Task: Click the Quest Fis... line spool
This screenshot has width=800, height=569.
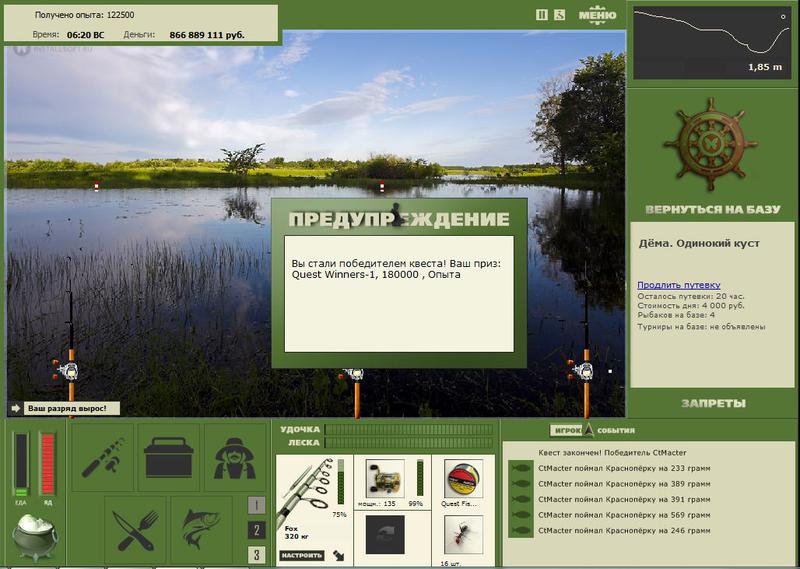Action: pos(463,478)
